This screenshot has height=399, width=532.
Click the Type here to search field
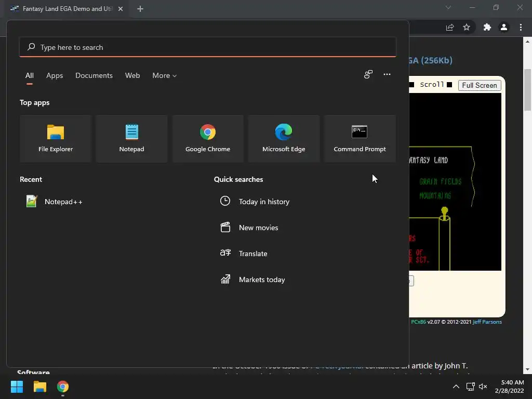(208, 47)
